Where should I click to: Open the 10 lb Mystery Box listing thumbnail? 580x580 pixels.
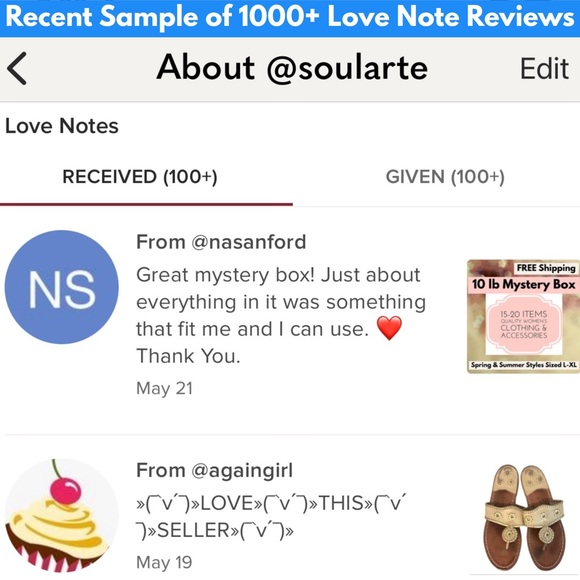click(523, 316)
